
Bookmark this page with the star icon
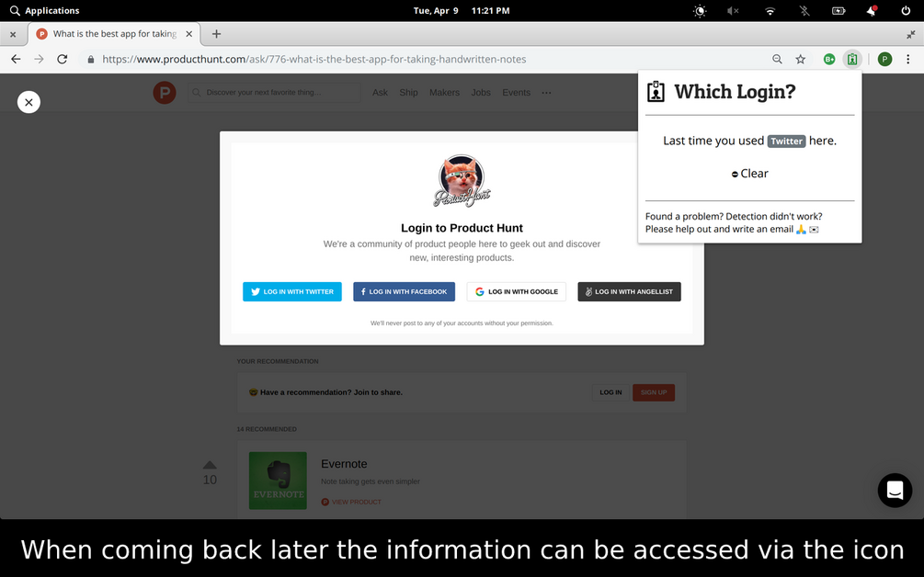coord(800,59)
